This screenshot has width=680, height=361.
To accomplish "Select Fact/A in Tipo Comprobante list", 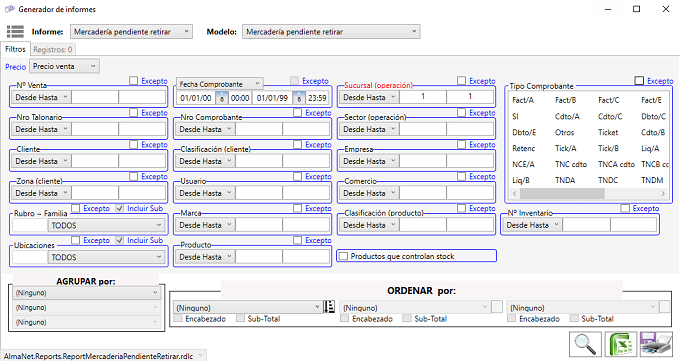I will tap(523, 100).
